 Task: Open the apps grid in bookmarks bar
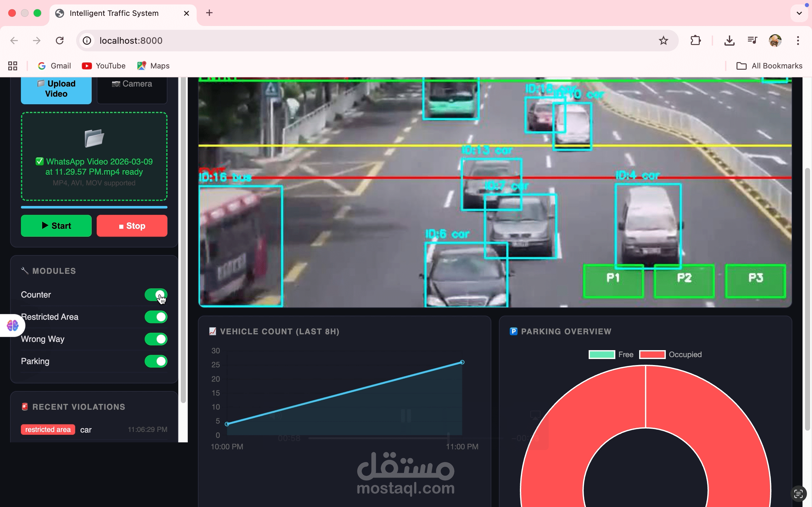(x=13, y=66)
